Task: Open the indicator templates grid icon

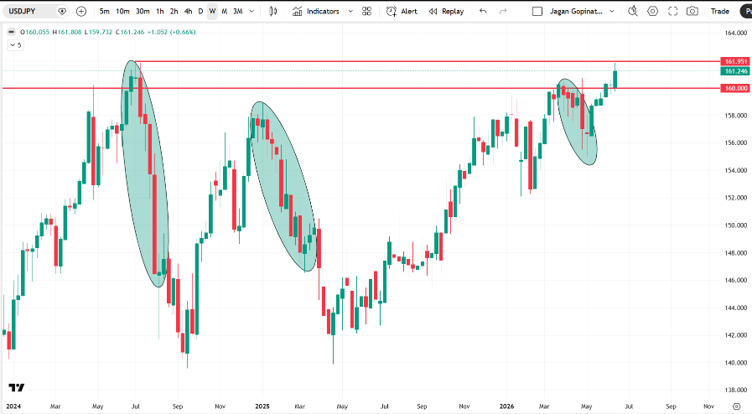Action: click(x=367, y=11)
